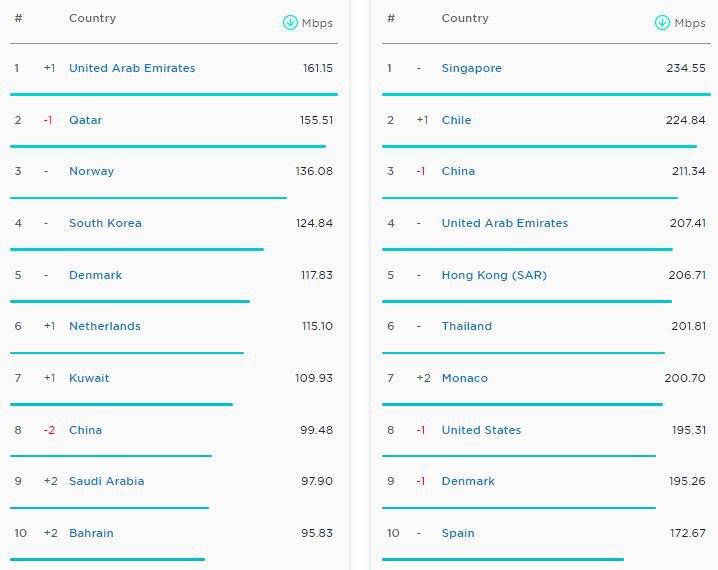
Task: Open the United States link
Action: 481,430
